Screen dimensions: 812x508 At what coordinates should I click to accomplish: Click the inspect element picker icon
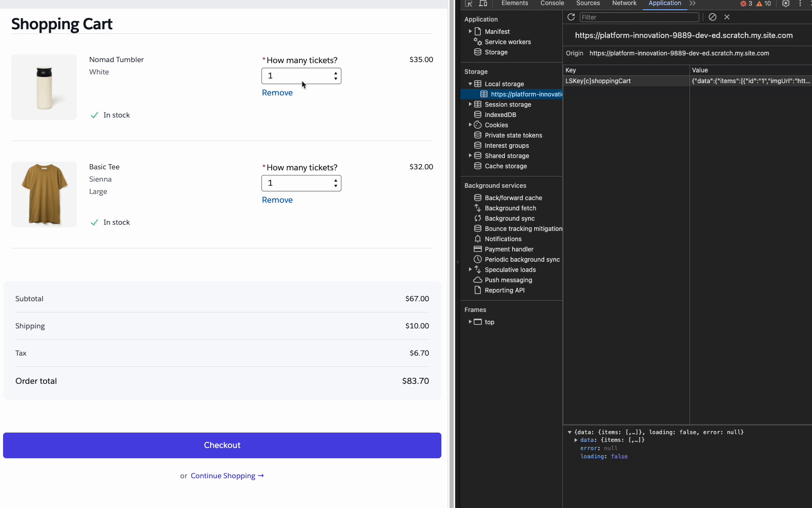point(469,3)
